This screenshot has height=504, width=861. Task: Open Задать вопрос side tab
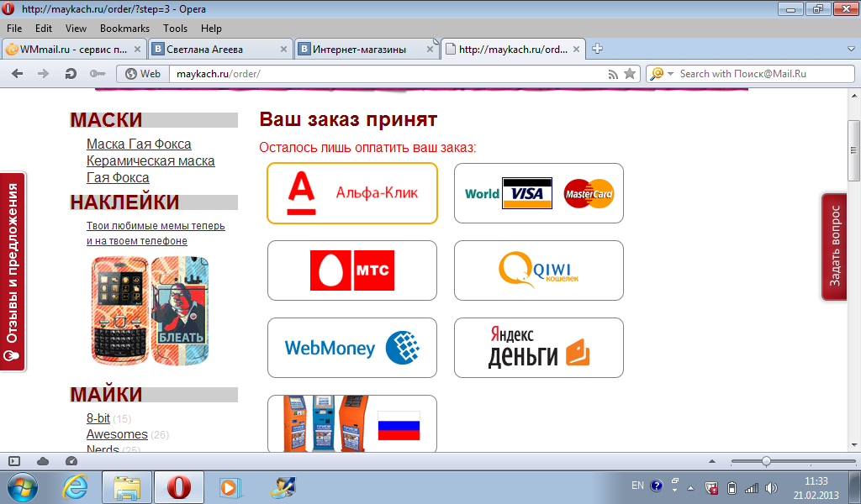click(x=835, y=246)
